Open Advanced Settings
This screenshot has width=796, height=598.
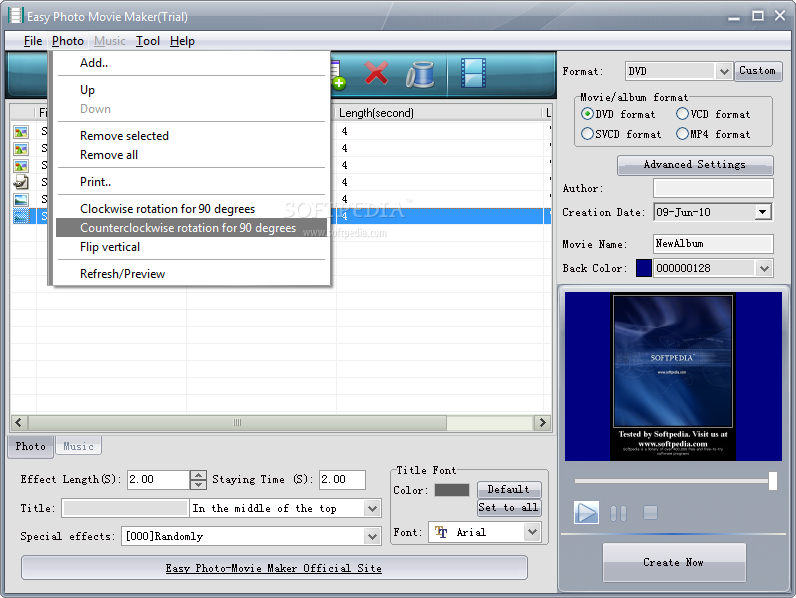(x=694, y=164)
